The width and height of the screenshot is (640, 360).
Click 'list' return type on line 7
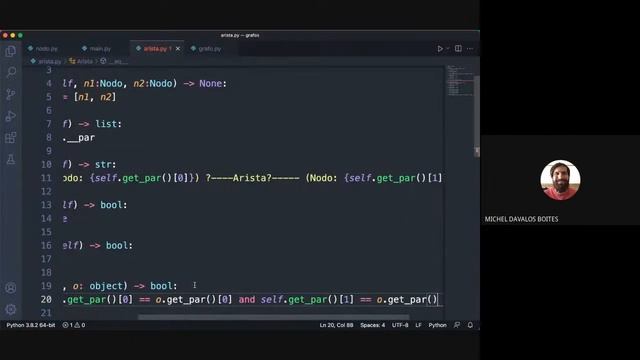(x=106, y=124)
